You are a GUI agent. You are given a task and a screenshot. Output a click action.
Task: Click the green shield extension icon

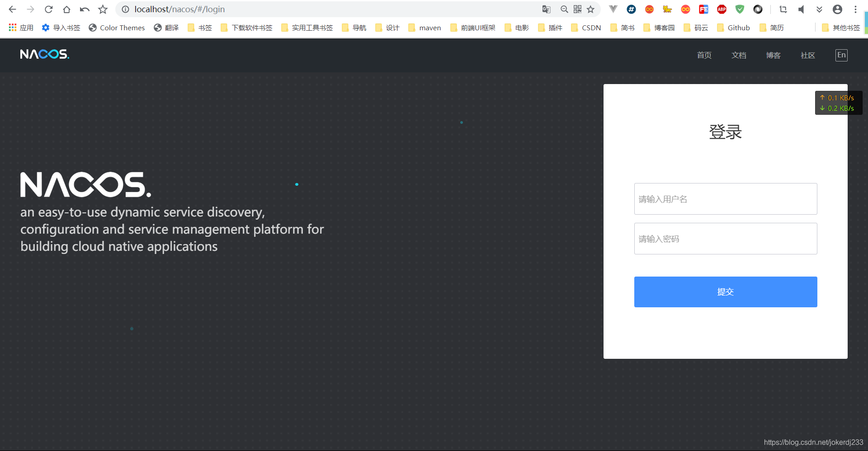pyautogui.click(x=740, y=9)
